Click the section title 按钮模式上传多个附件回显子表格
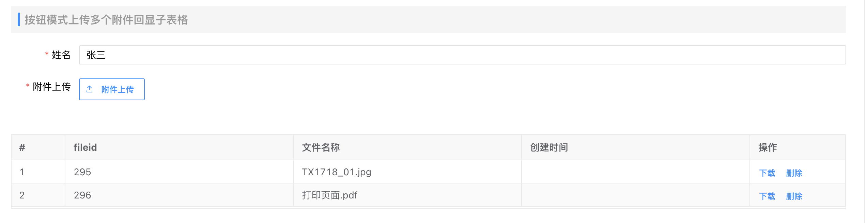868x223 pixels. click(106, 20)
